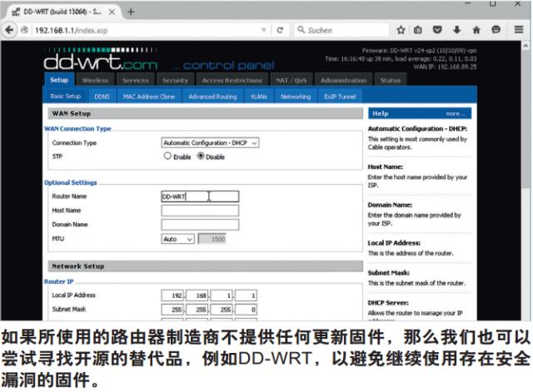Select the Advanced Routing subtab
This screenshot has width=533, height=392.
pos(212,97)
